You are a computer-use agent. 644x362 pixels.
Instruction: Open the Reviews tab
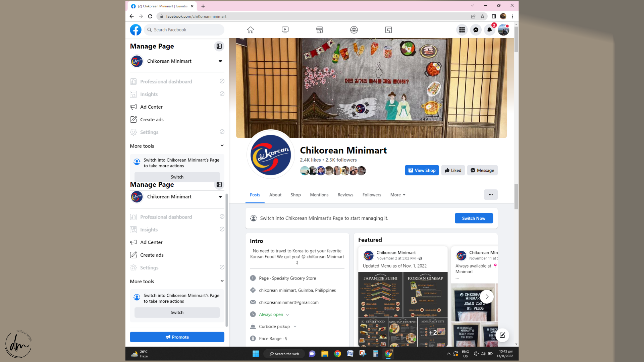[345, 195]
